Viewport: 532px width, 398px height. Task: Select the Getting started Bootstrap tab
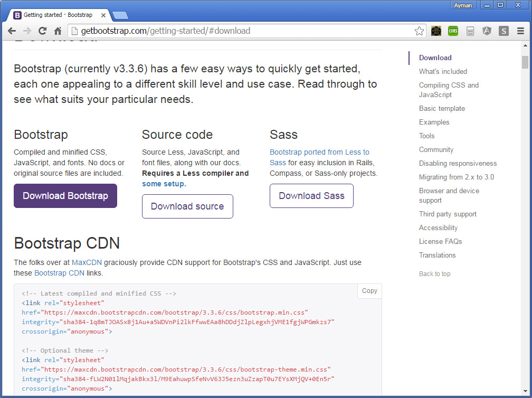(x=57, y=15)
